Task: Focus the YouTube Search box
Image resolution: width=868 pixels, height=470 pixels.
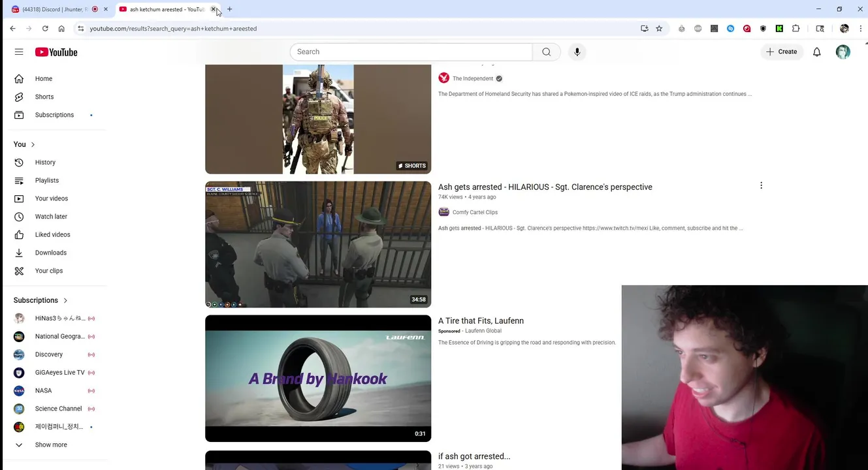Action: [x=411, y=52]
